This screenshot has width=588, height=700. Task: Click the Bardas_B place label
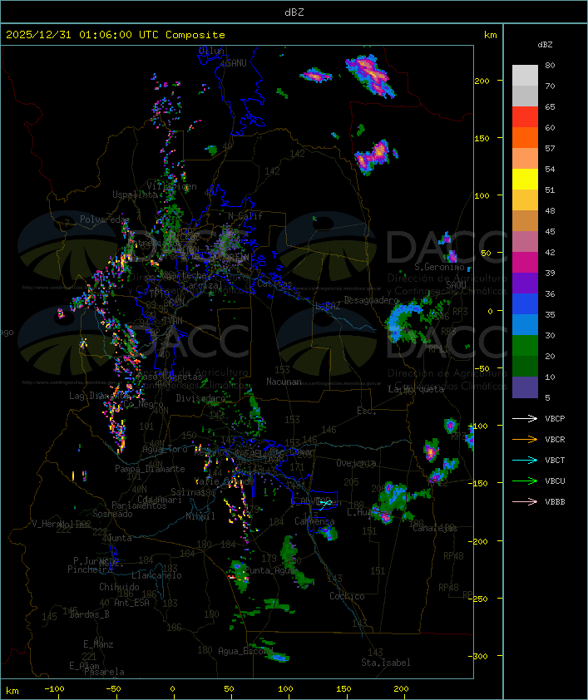click(89, 614)
